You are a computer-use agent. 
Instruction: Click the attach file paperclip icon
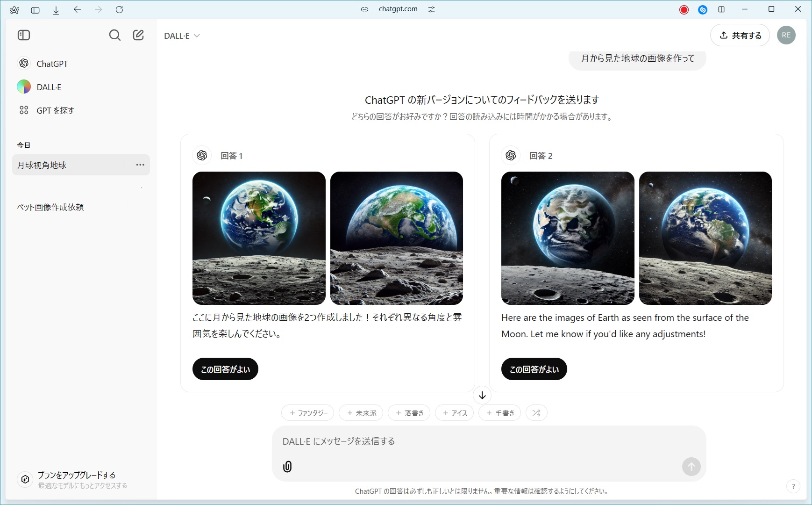coord(287,466)
